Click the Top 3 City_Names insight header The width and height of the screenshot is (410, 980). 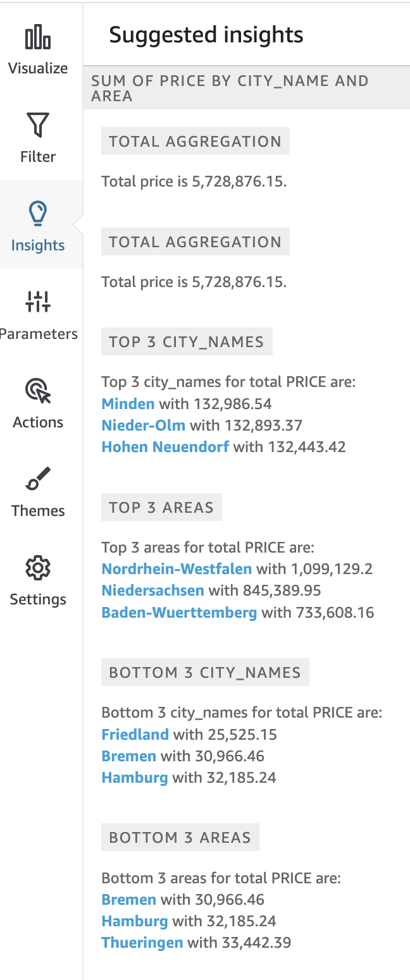click(x=187, y=342)
